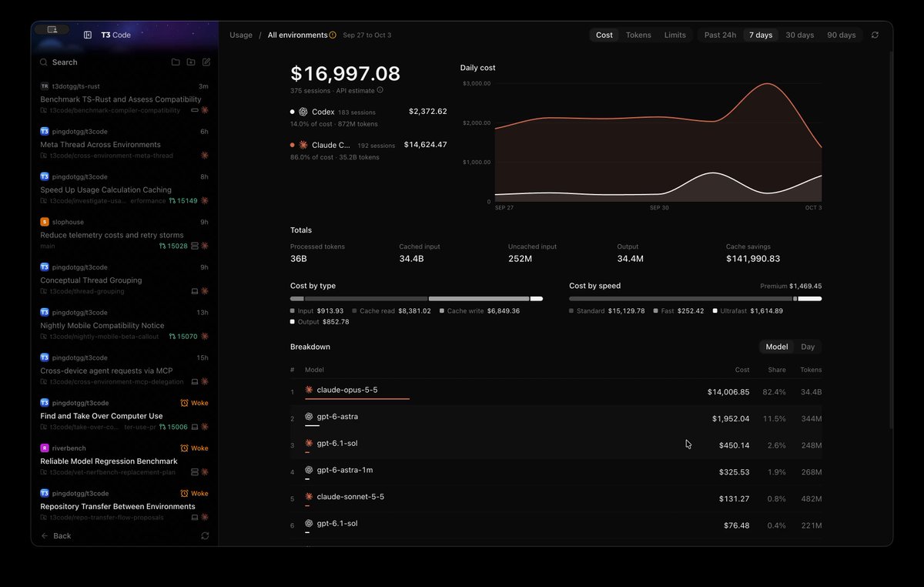Click the Daily cost chart area
The height and width of the screenshot is (587, 924).
point(658,142)
